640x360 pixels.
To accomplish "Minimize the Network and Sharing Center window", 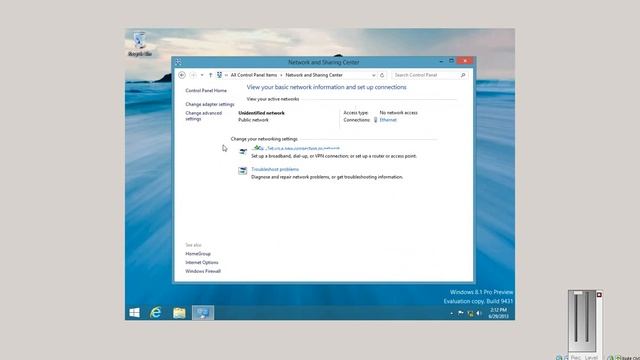I will pos(441,61).
